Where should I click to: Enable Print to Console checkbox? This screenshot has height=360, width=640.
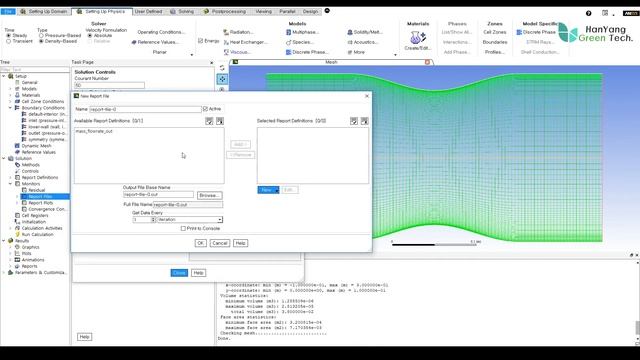point(183,229)
